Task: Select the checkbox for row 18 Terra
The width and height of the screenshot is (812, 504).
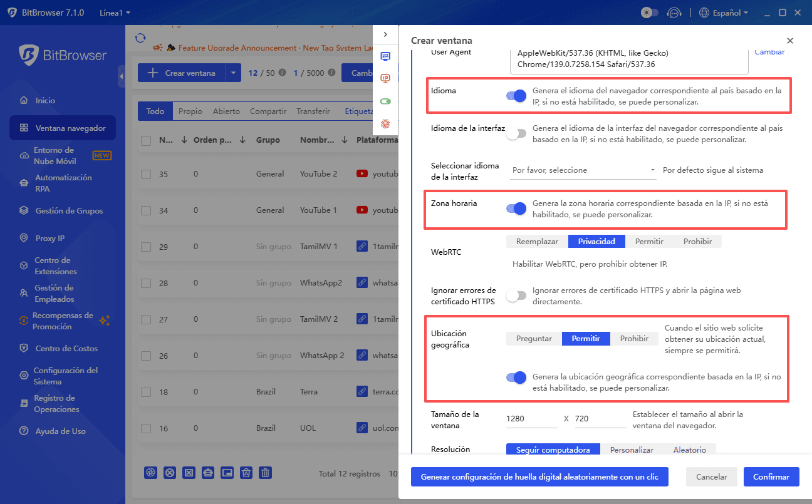Action: click(x=146, y=392)
